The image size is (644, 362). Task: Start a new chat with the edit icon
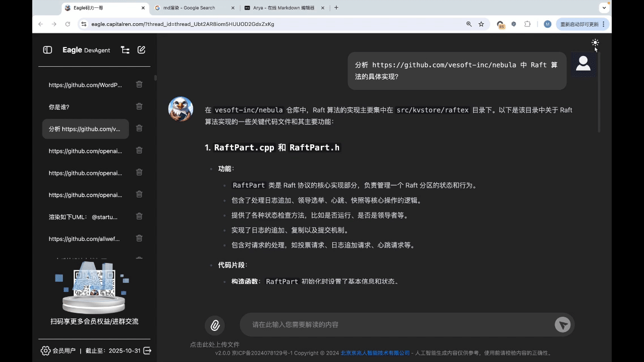point(141,50)
